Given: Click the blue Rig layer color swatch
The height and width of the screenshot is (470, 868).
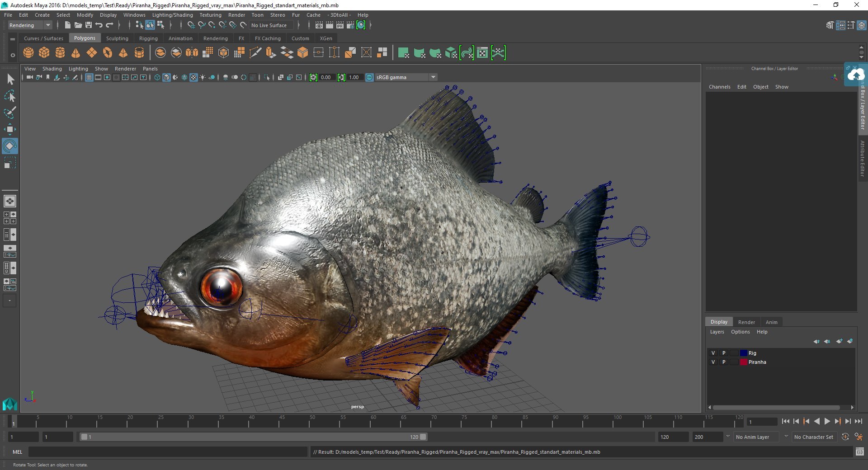Looking at the screenshot, I should coord(743,353).
